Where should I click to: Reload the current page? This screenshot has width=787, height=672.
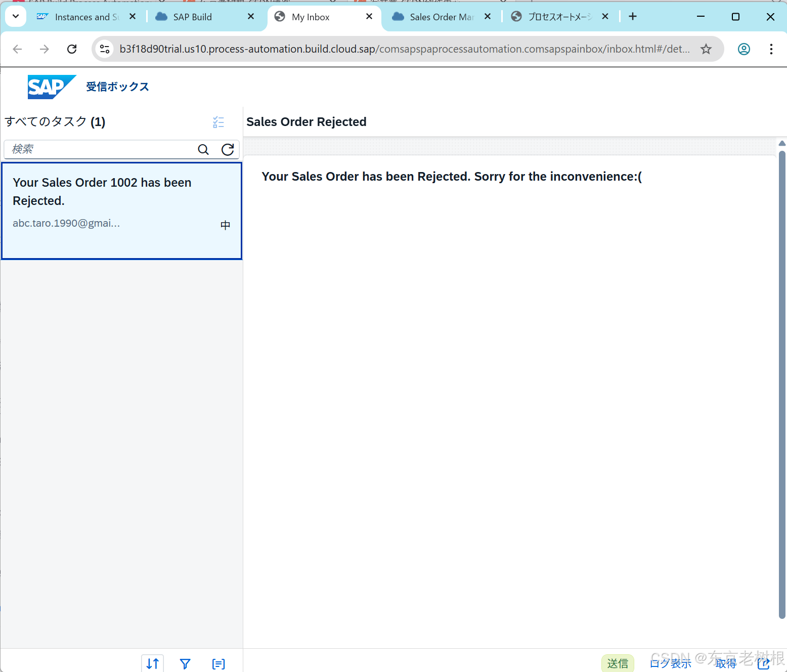72,49
